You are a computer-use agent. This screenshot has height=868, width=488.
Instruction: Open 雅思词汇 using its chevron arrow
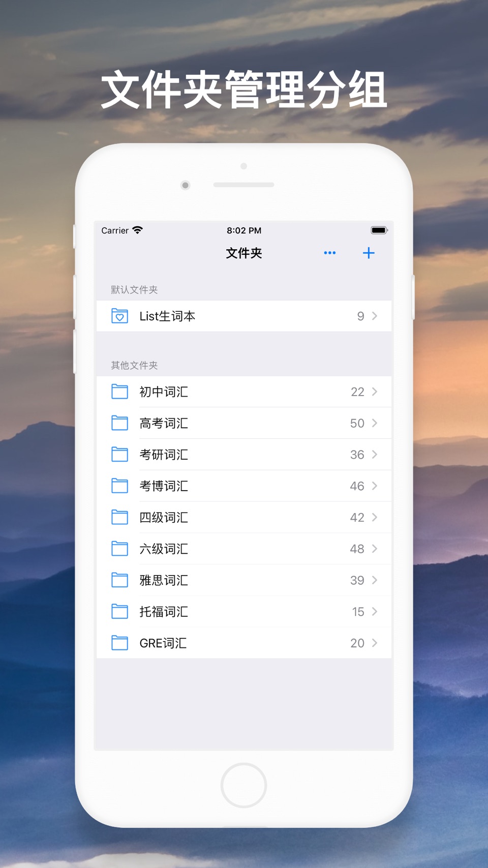pyautogui.click(x=375, y=580)
